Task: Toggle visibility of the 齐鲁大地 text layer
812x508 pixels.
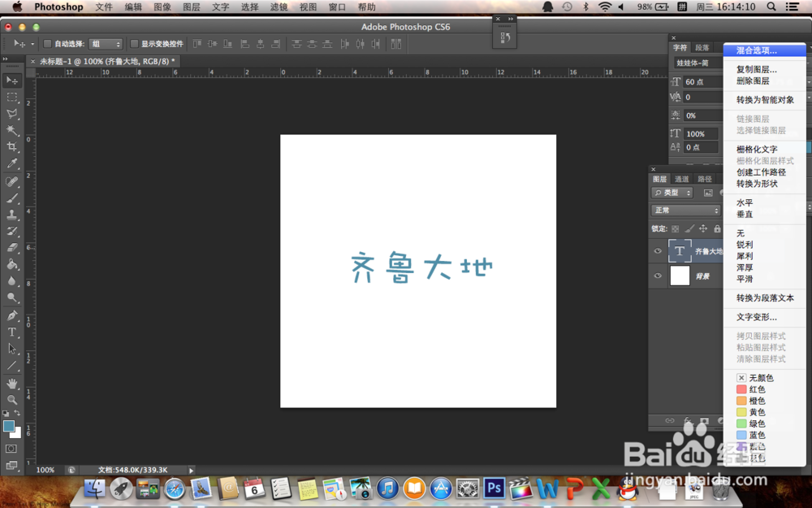Action: [658, 250]
